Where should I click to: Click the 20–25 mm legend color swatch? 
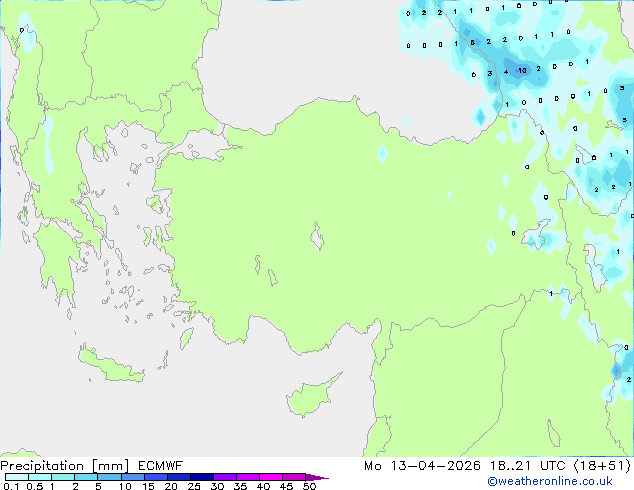click(x=179, y=477)
